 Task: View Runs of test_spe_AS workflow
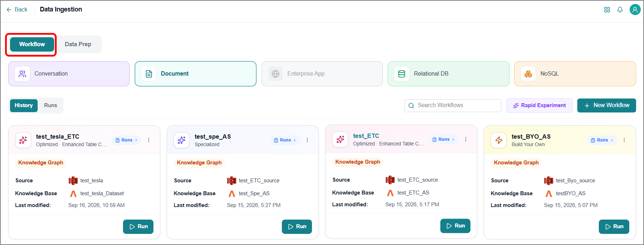pos(285,140)
